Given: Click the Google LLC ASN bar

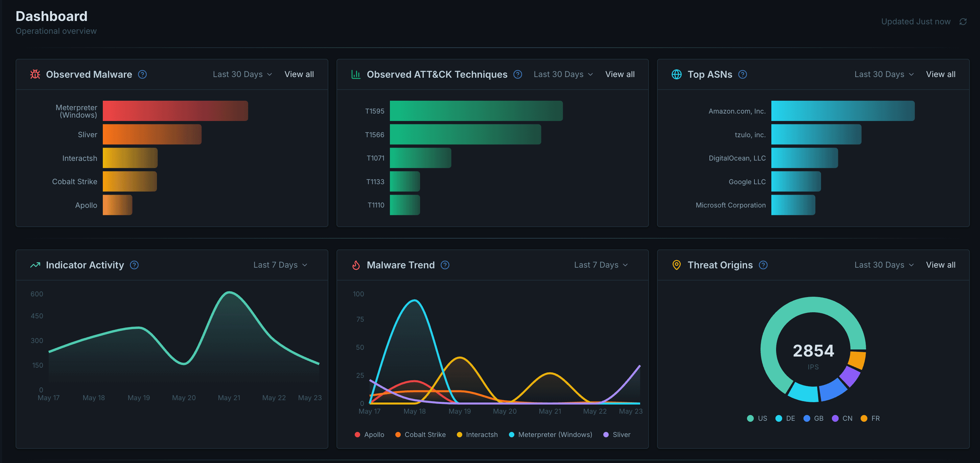Looking at the screenshot, I should click(796, 181).
